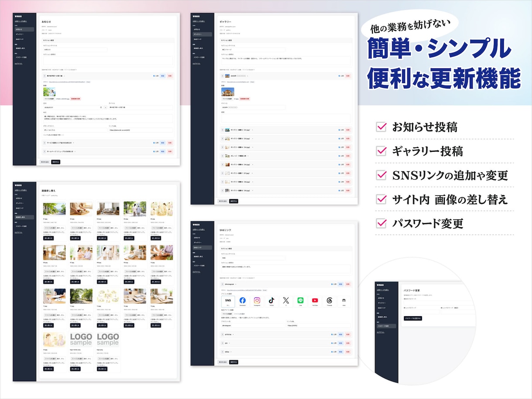
Task: Open 画像差し替え in image window sidebar
Action: 24,217
